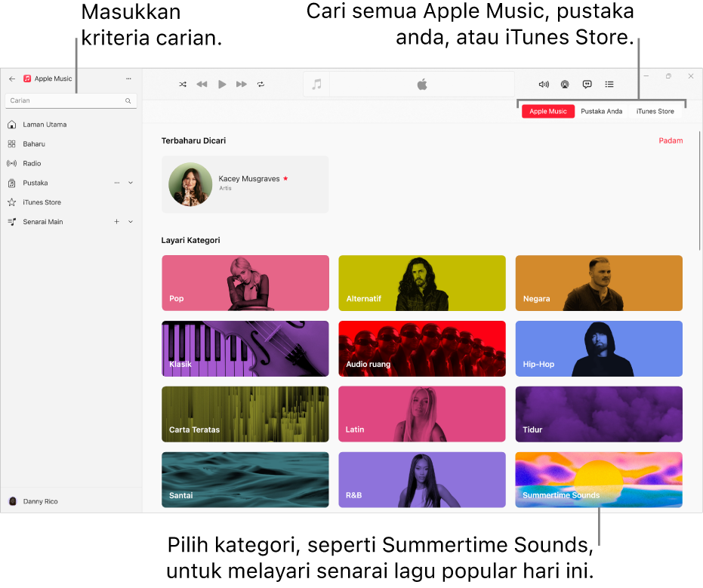Viewport: 703px width, 588px height.
Task: Browse the R&B category
Action: point(422,479)
